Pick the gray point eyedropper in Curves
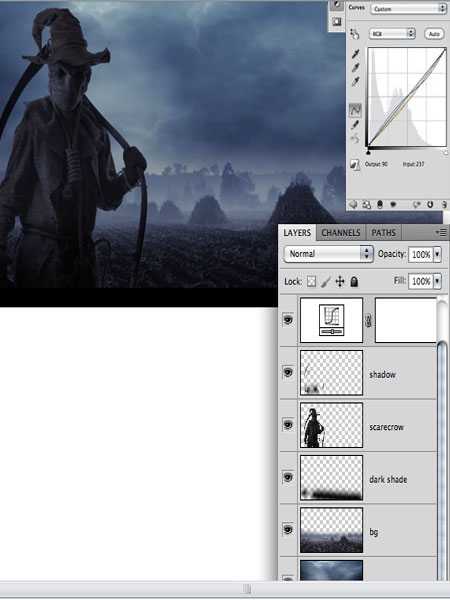Screen dimensions: 450x600 (x=355, y=68)
